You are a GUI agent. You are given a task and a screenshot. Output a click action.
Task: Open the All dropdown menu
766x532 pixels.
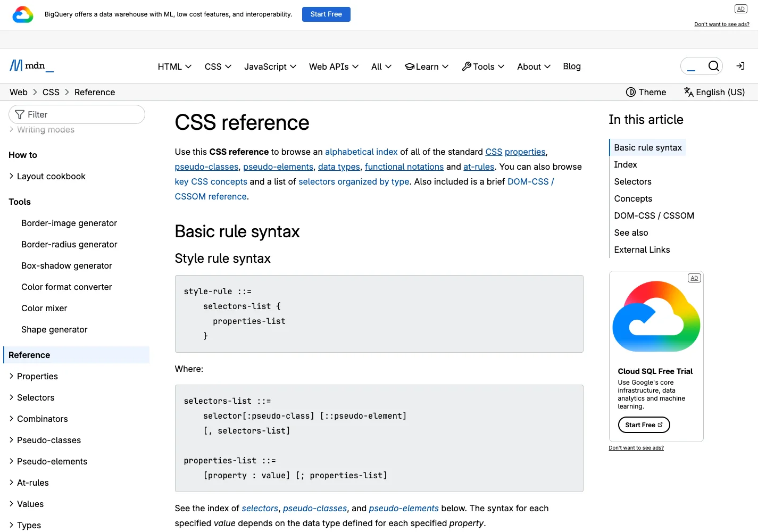tap(381, 66)
